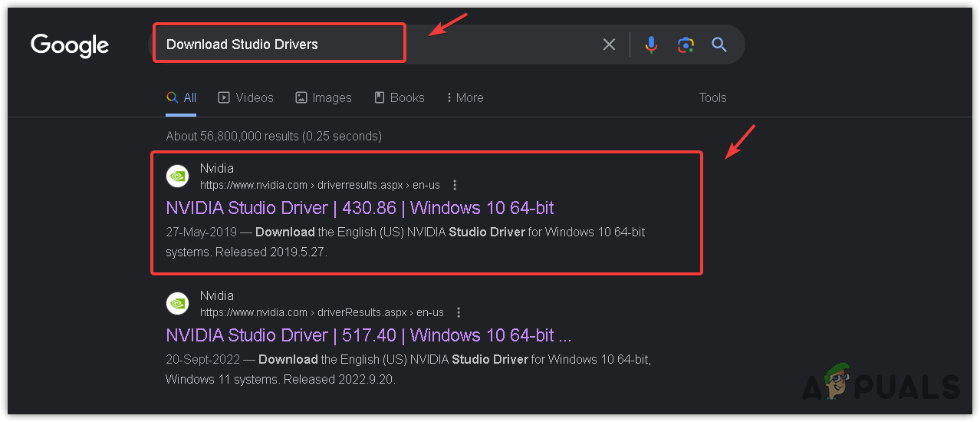The height and width of the screenshot is (422, 980).
Task: Open Google Lens image search
Action: point(686,45)
